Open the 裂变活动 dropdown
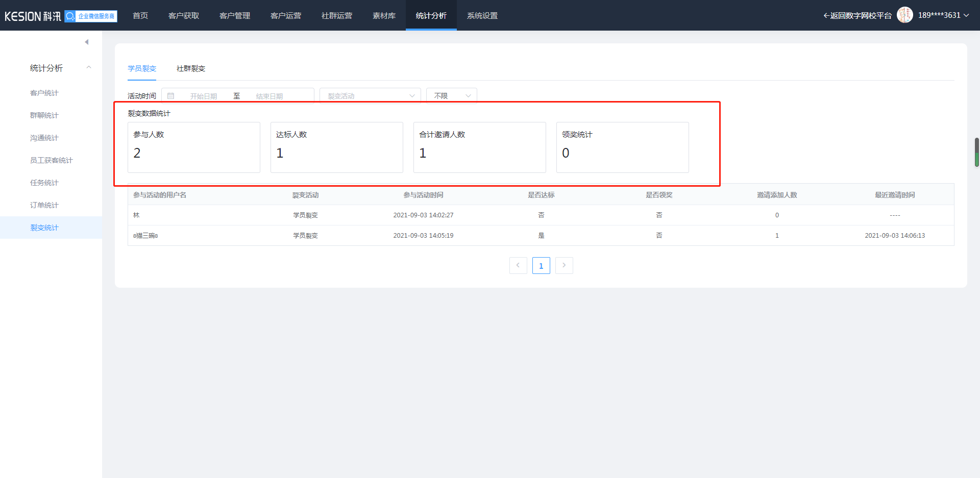This screenshot has width=980, height=478. (x=370, y=96)
